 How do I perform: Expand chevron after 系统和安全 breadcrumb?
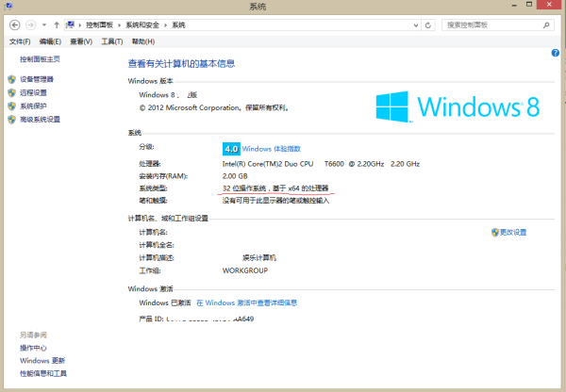pyautogui.click(x=166, y=24)
